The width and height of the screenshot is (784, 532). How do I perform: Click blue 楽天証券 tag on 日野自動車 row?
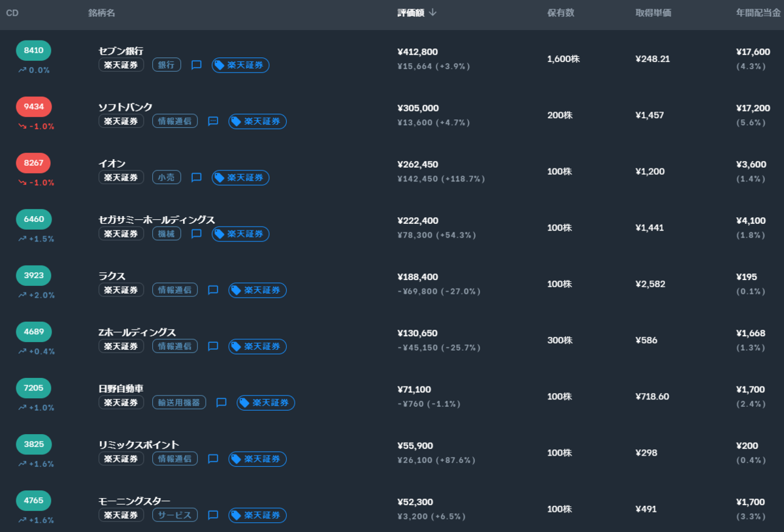(x=266, y=403)
